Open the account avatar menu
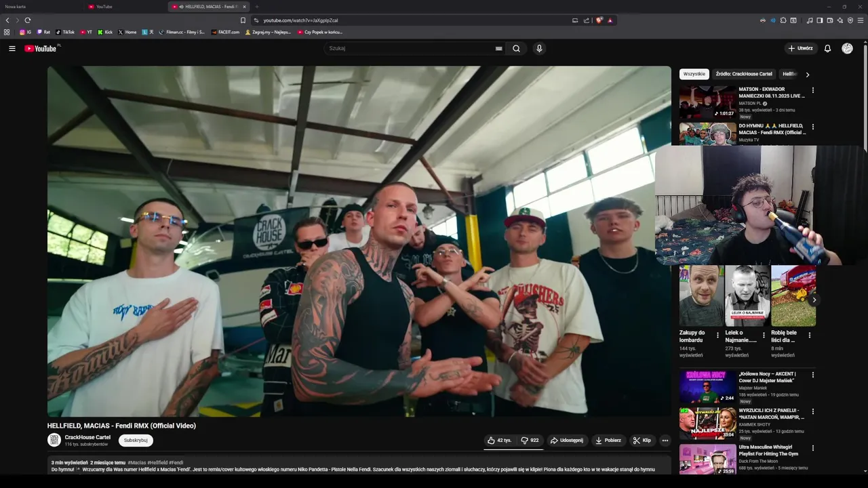 pyautogui.click(x=847, y=49)
